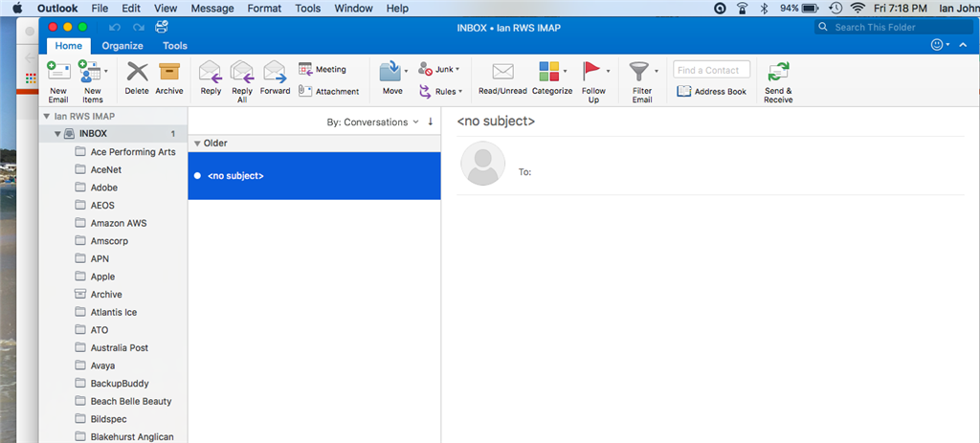Viewport: 980px width, 443px height.
Task: Open the By: Conversations sort dropdown
Action: pyautogui.click(x=372, y=122)
